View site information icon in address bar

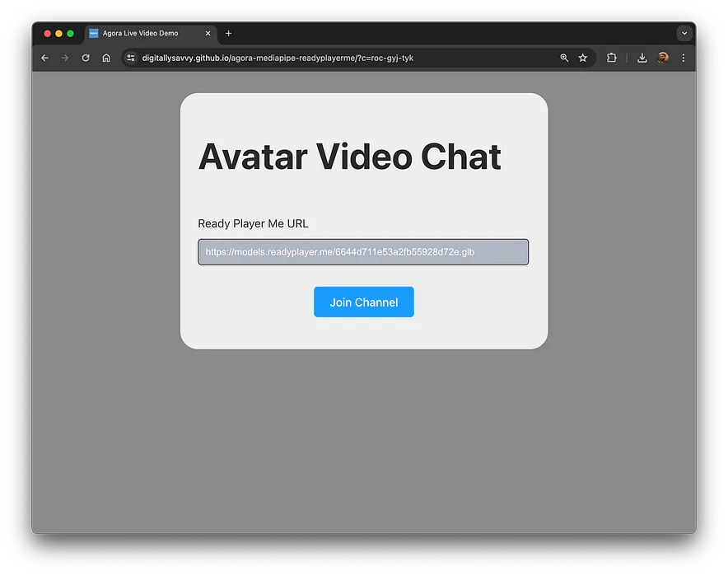pyautogui.click(x=131, y=58)
